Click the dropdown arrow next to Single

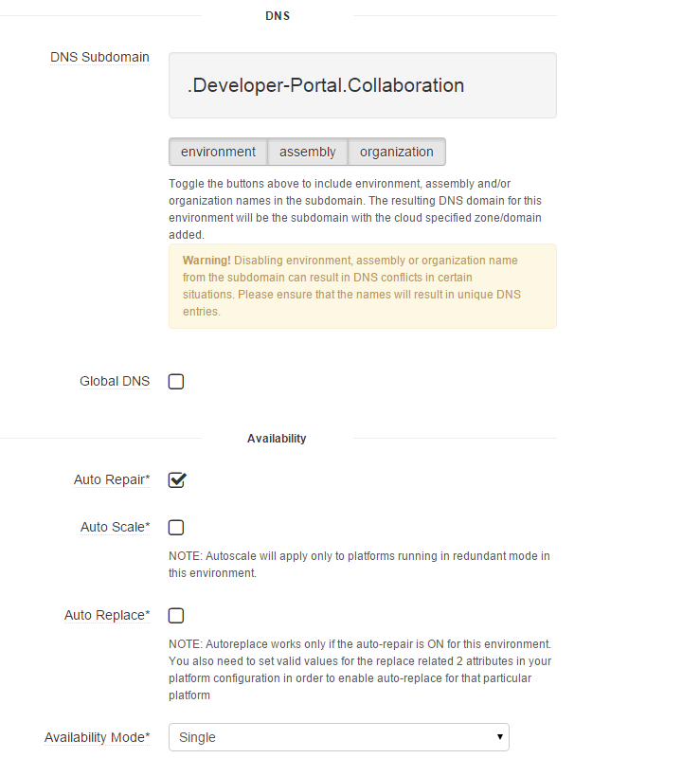pyautogui.click(x=499, y=737)
